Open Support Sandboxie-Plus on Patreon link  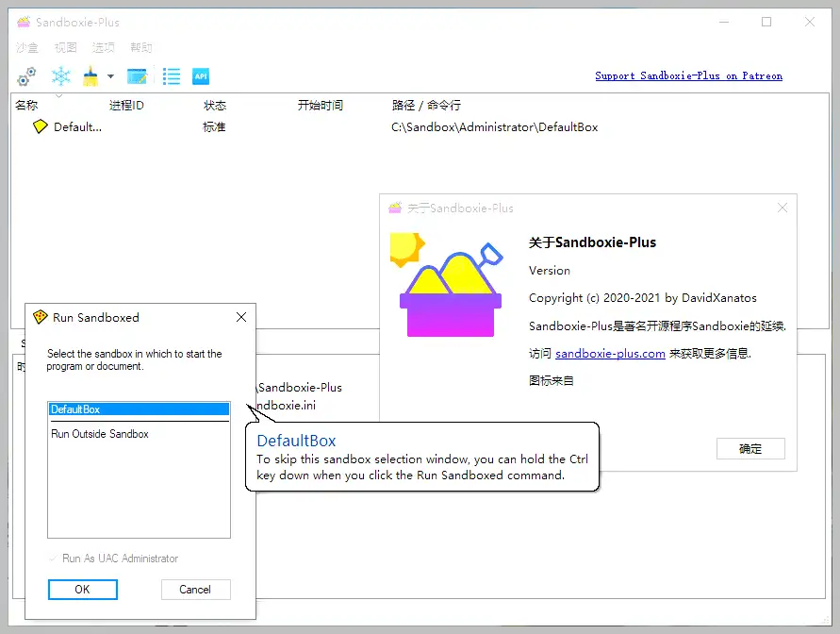(688, 75)
